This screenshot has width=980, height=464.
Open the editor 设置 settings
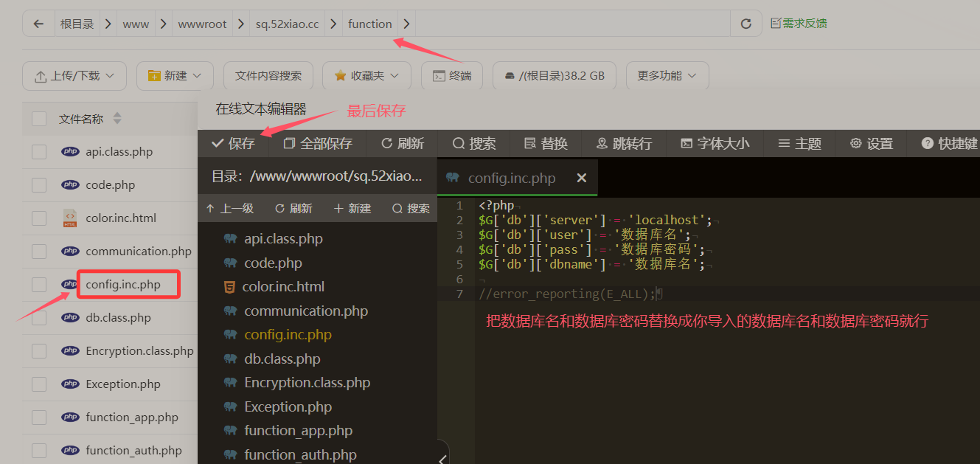[x=871, y=144]
